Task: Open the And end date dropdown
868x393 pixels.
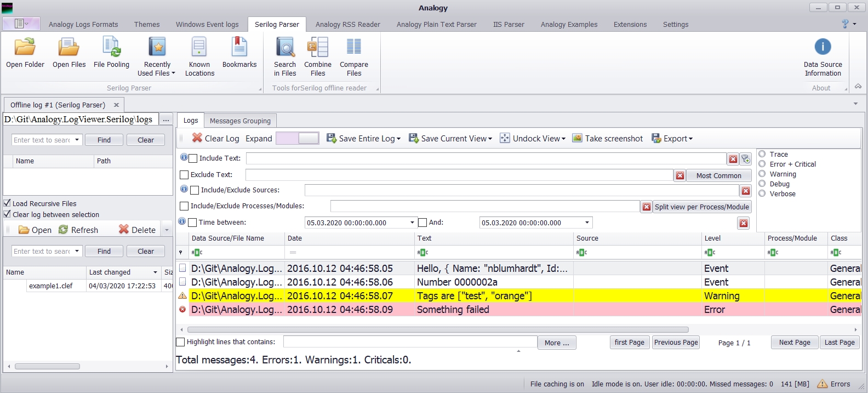Action: (x=587, y=223)
